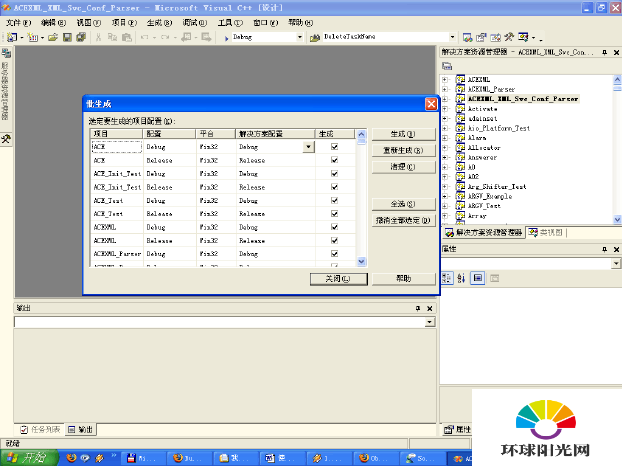
Task: Open the Toolbox hammer toolbar icon
Action: coord(509,37)
